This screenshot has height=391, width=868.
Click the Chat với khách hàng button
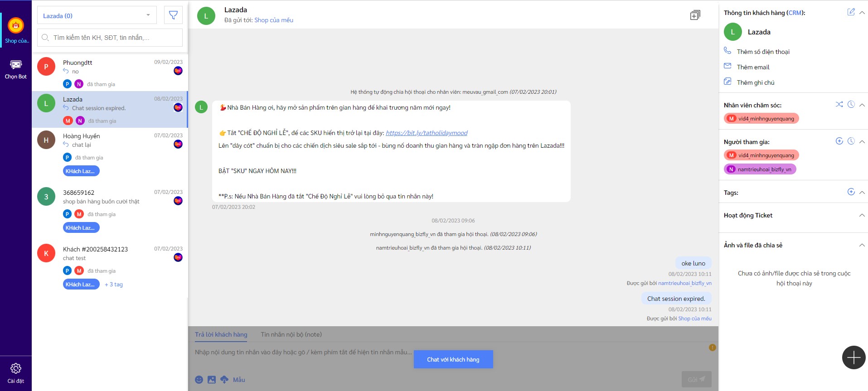tap(453, 359)
